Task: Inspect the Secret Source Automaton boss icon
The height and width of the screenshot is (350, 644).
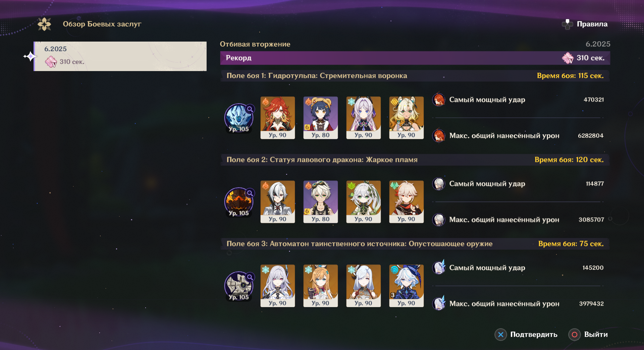Action: [x=239, y=286]
